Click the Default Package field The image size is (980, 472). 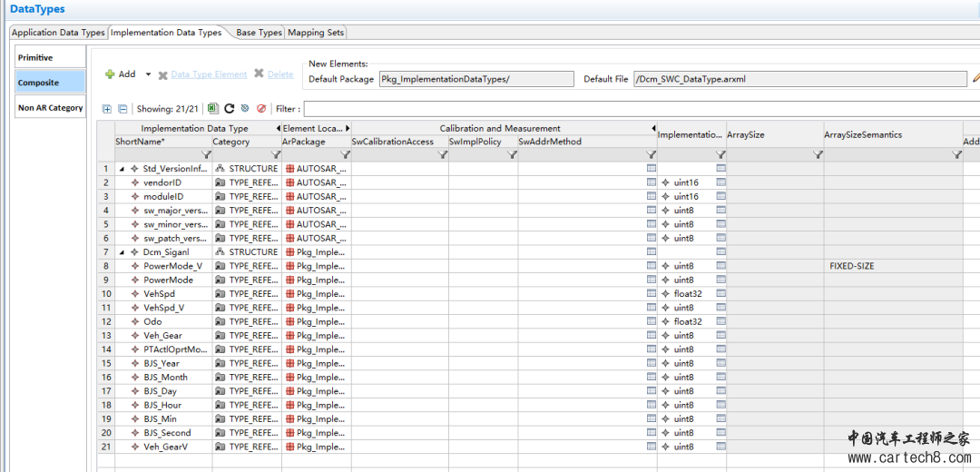(476, 79)
